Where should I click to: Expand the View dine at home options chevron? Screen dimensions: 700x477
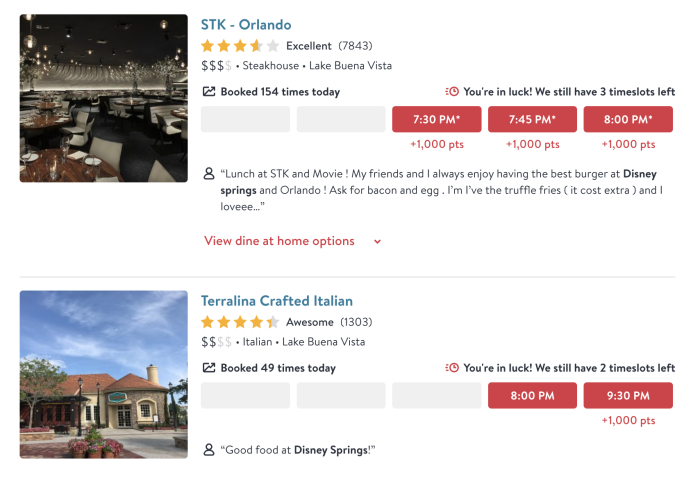[377, 241]
